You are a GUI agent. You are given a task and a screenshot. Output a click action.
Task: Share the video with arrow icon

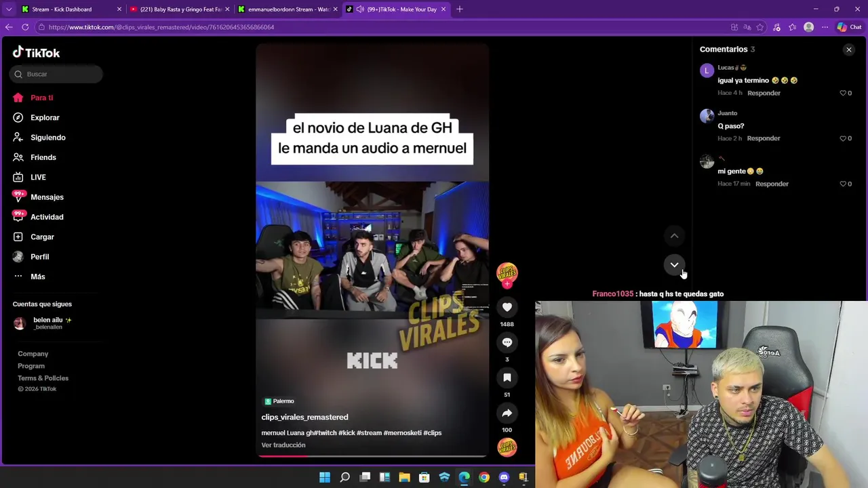pyautogui.click(x=507, y=413)
